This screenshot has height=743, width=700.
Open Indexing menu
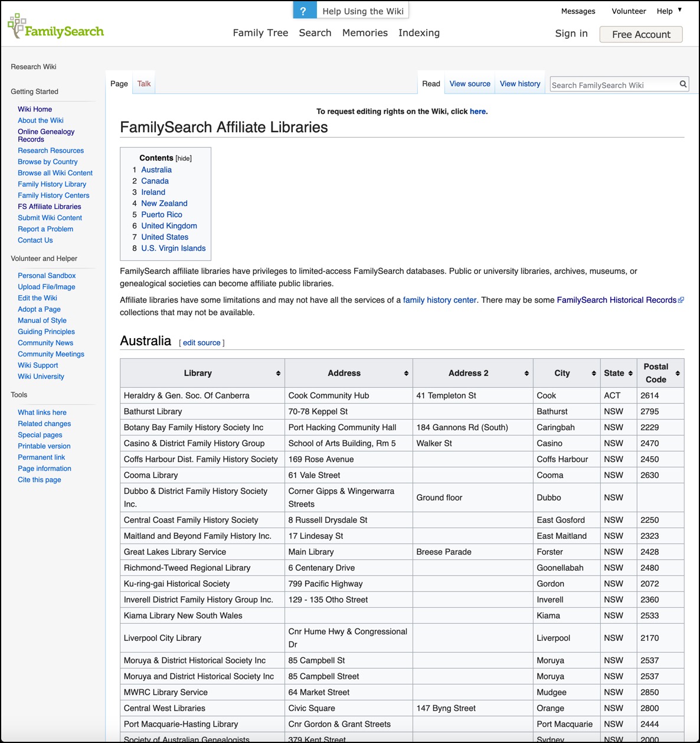click(419, 33)
